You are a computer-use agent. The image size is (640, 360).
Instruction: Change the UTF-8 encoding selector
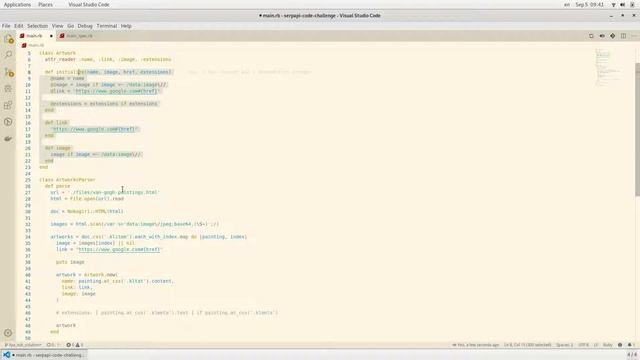584,345
